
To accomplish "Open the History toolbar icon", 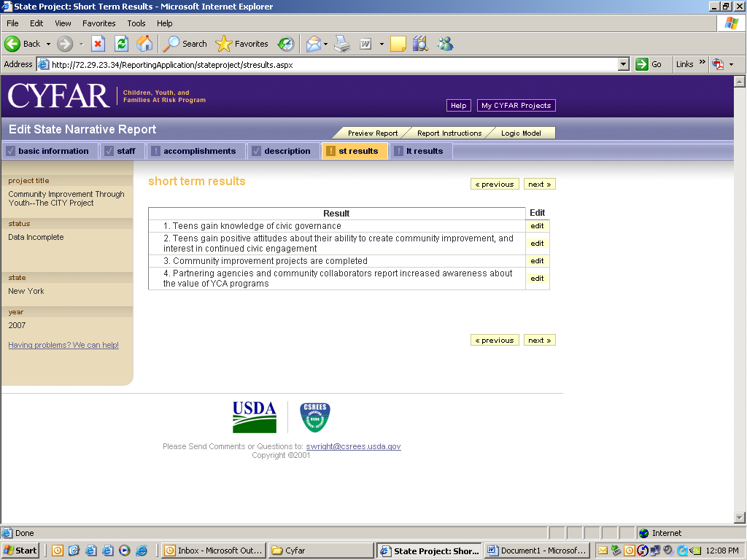I will (285, 44).
